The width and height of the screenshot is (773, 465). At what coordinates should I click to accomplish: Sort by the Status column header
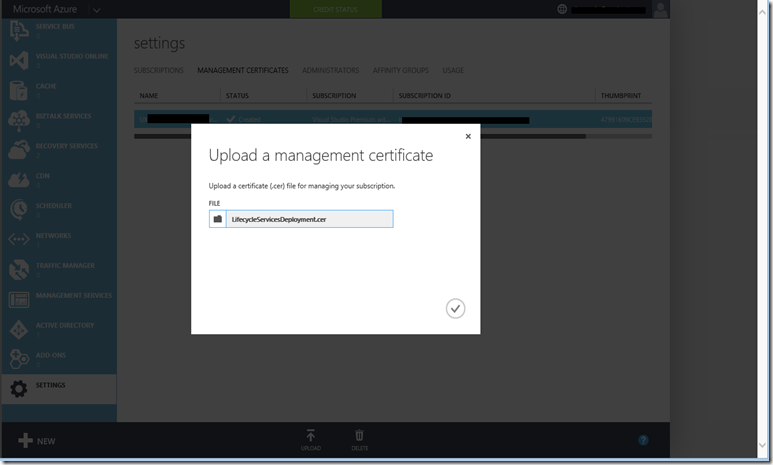237,96
